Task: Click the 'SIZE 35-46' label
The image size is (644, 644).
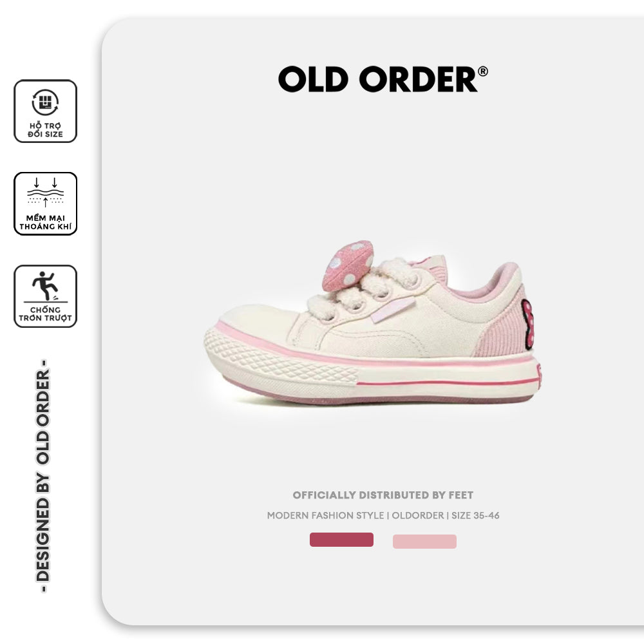Action: point(475,515)
